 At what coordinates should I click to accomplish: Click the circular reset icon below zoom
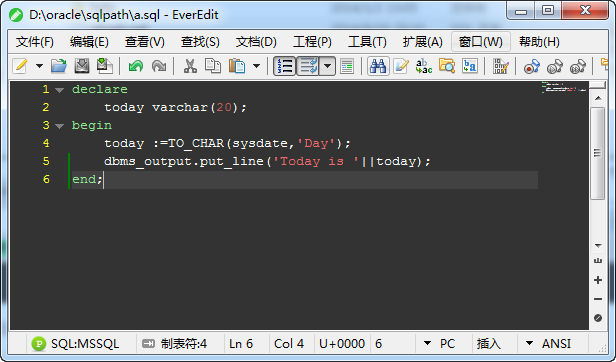(x=598, y=318)
